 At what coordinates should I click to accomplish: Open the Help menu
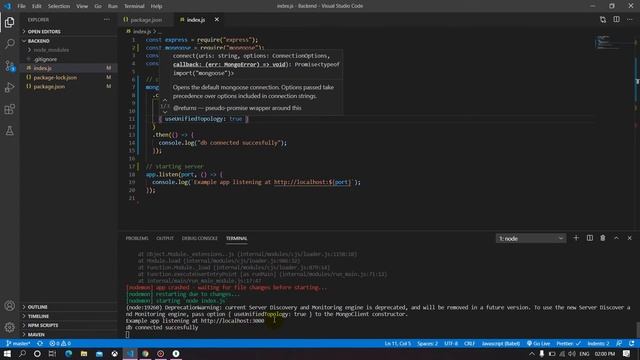156,6
